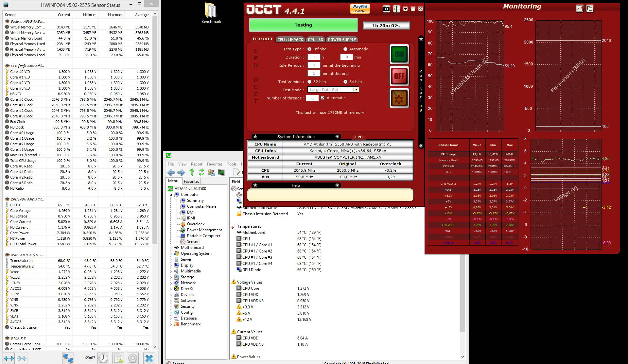The height and width of the screenshot is (364, 628).
Task: Expand the Motherboard tree node
Action: pos(171,248)
